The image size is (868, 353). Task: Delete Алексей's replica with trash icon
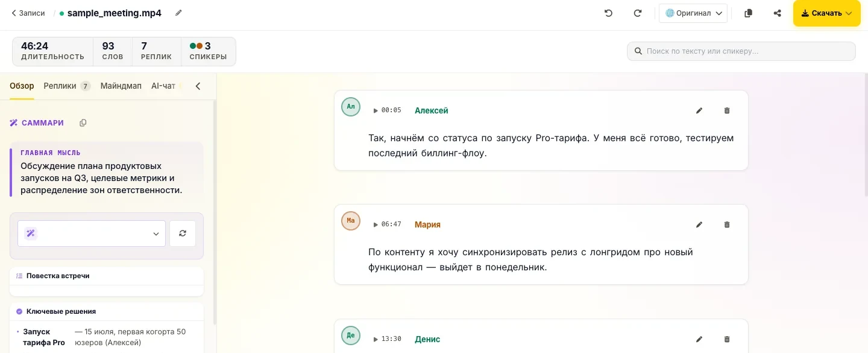point(727,110)
